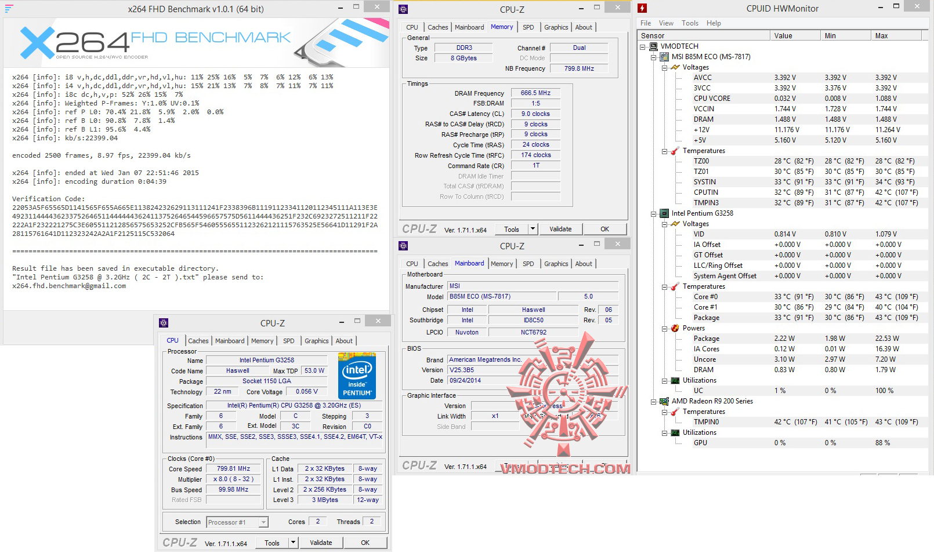Open Tools dropdown arrow in CPU-Z Memory window
Screen dimensions: 934x560
pos(533,229)
